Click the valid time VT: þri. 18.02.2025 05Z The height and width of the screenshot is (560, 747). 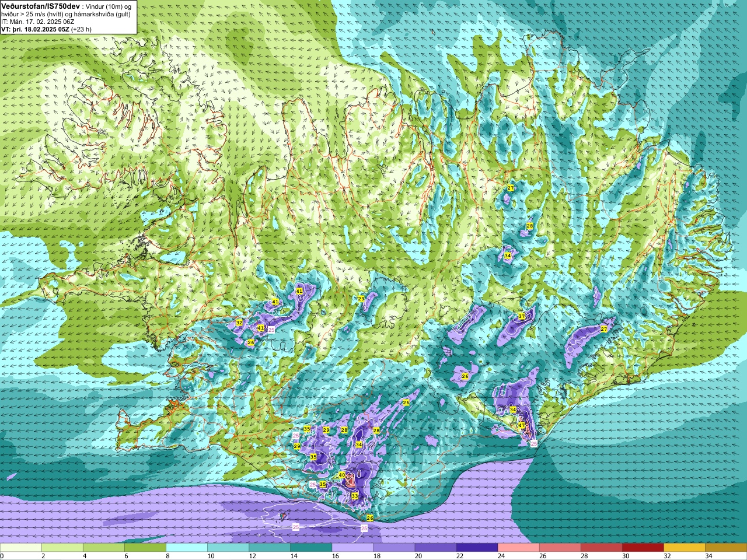tap(34, 29)
